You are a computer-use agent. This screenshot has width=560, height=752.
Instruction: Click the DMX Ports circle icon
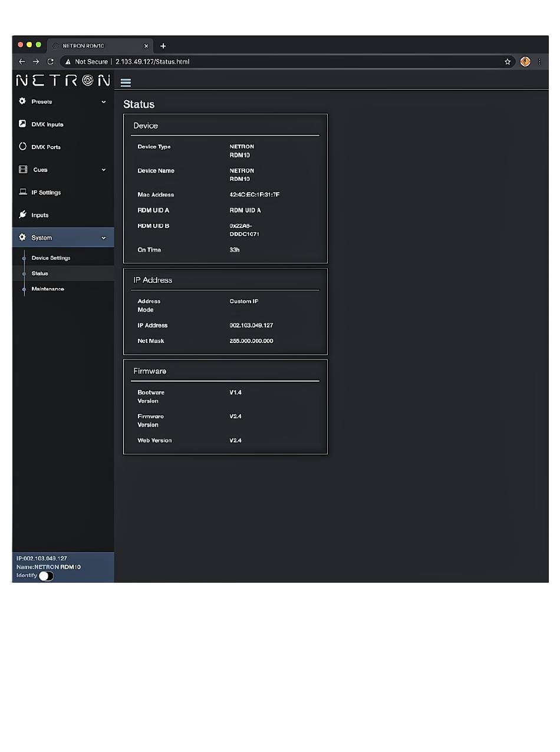(x=23, y=147)
